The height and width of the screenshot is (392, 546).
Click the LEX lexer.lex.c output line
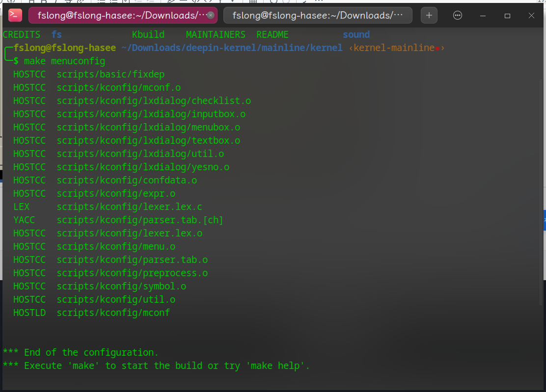click(x=108, y=207)
